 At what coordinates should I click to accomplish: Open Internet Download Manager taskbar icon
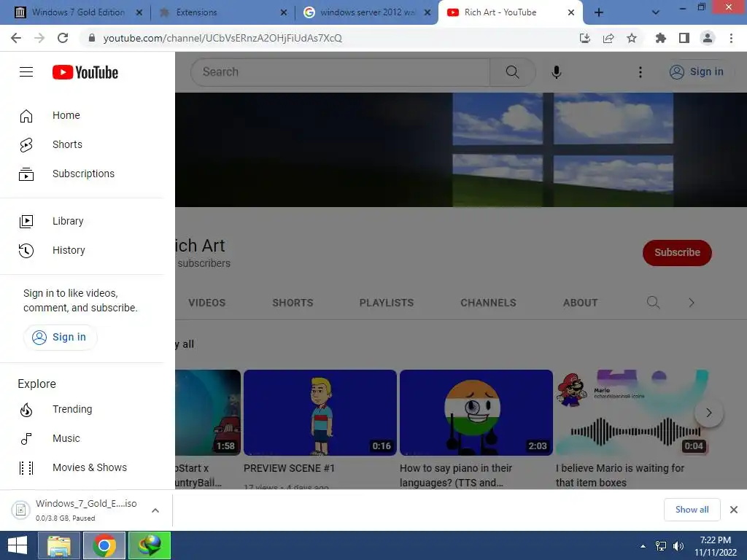point(150,545)
